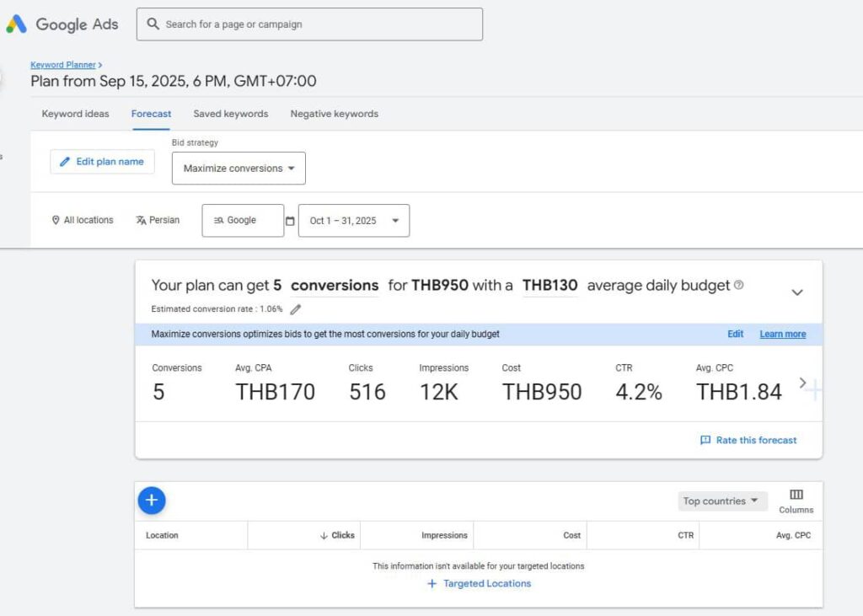Viewport: 863px width, 616px height.
Task: Collapse the forecast summary card chevron
Action: click(x=796, y=292)
